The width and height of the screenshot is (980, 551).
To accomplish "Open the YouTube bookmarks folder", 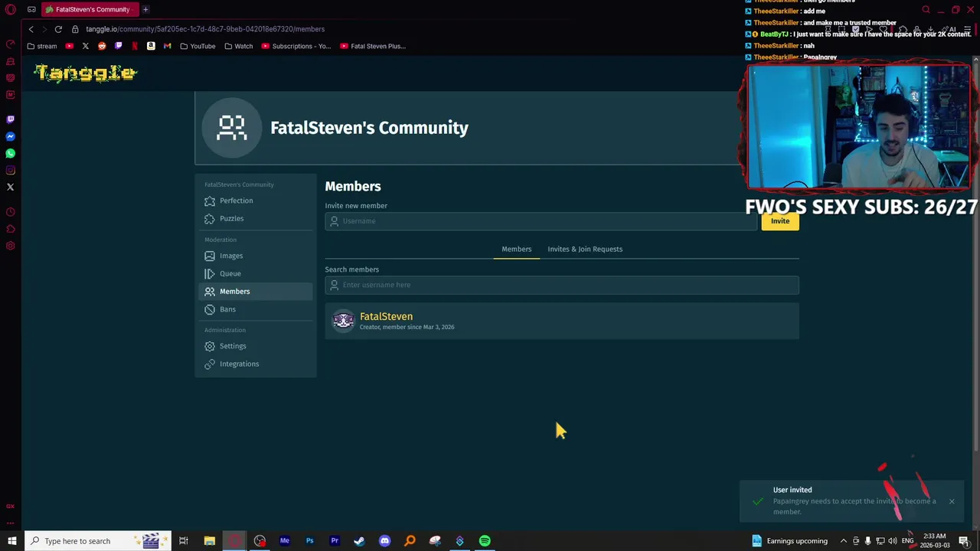I will 198,46.
